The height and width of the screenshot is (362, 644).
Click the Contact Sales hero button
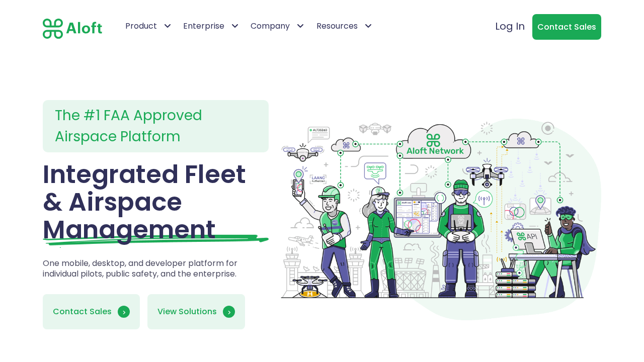tap(91, 312)
